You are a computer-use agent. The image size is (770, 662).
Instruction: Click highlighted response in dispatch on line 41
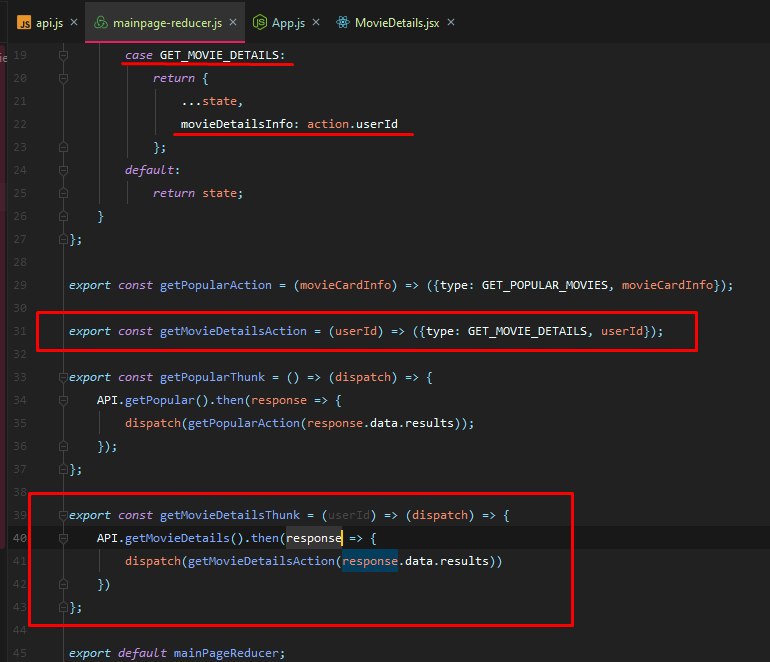tap(370, 561)
